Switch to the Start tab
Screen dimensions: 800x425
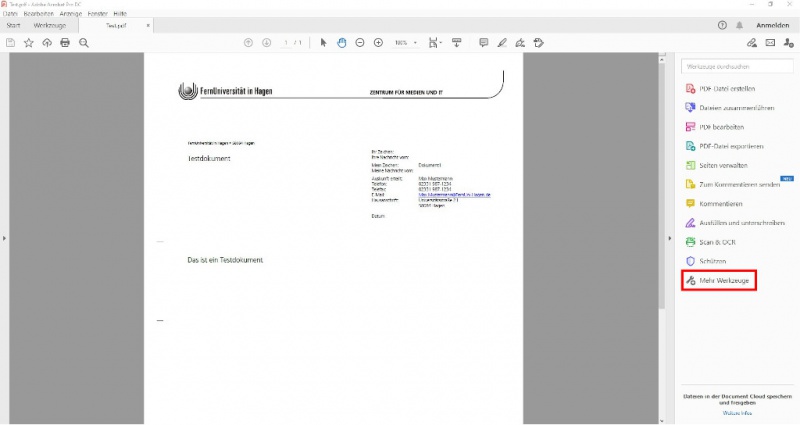pos(13,25)
